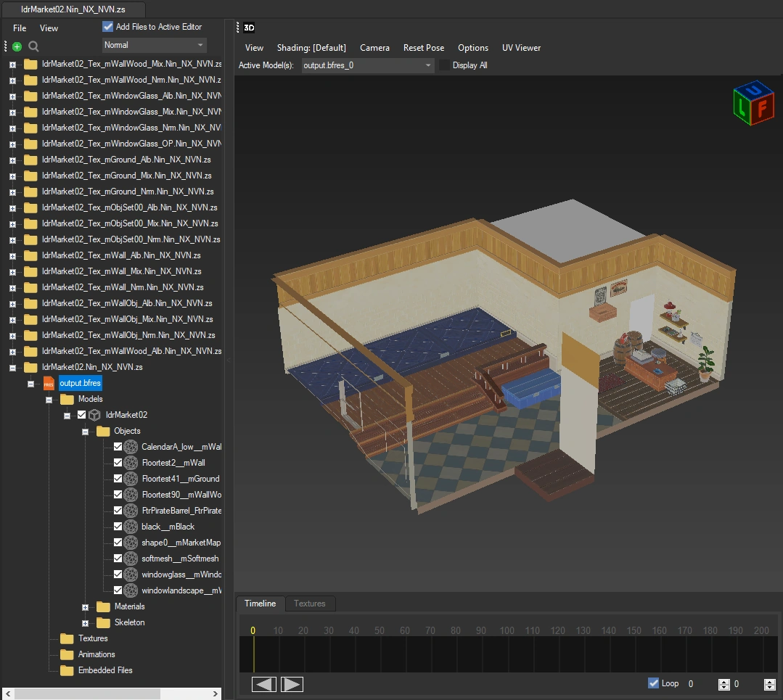This screenshot has height=700, width=783.
Task: Click the IdrMarket02 model cube icon
Action: [94, 415]
